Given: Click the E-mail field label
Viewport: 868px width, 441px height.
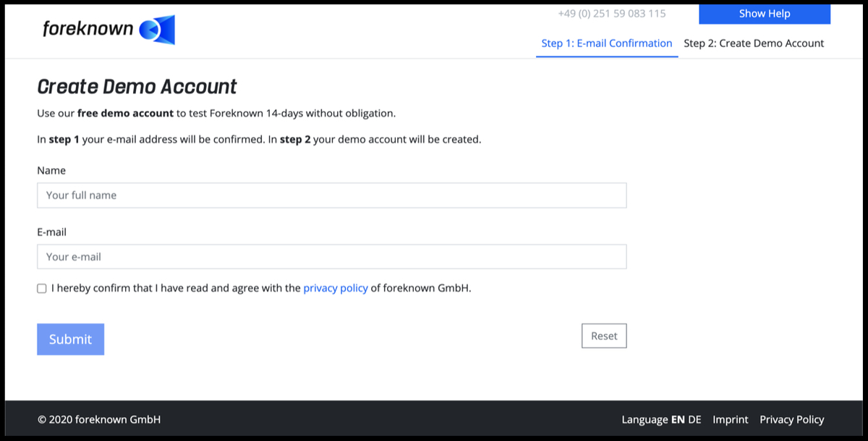Looking at the screenshot, I should point(52,232).
